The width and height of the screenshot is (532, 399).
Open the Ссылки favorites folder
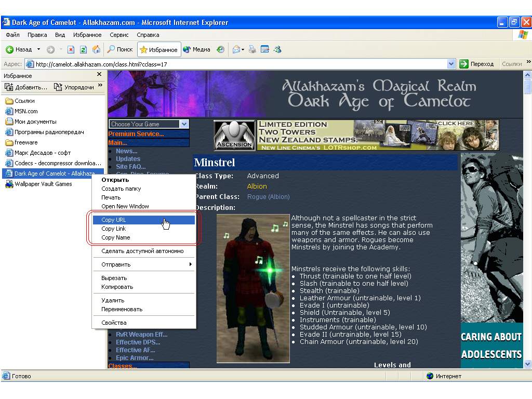point(20,101)
